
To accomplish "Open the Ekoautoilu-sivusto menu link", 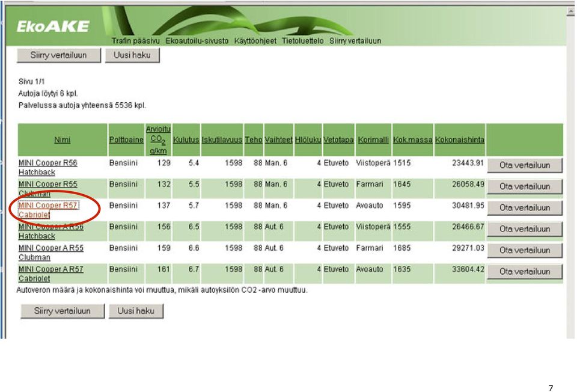I will (197, 41).
